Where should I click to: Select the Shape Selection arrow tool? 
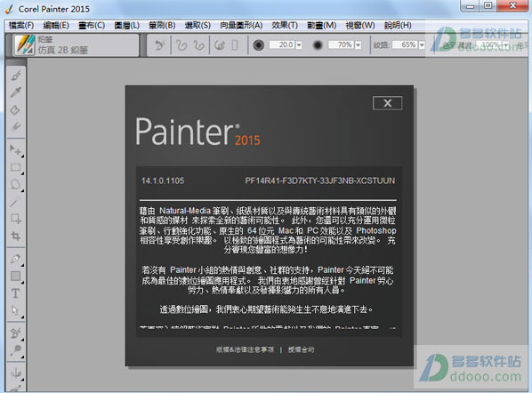click(16, 310)
